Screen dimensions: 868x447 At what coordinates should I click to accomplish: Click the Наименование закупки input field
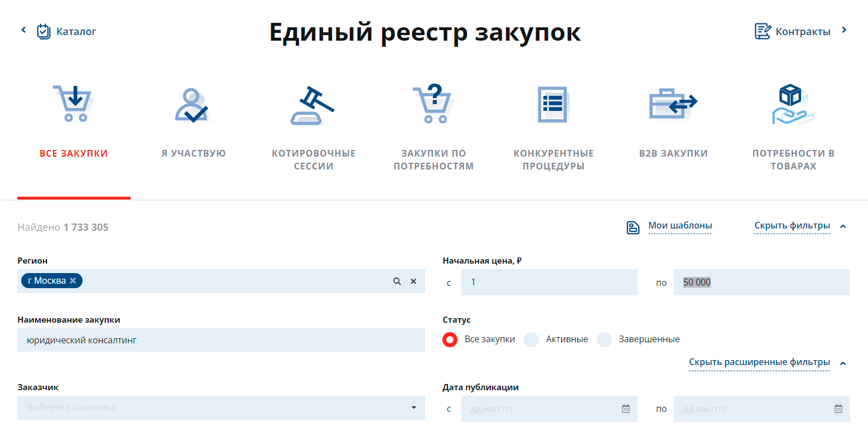pyautogui.click(x=221, y=340)
